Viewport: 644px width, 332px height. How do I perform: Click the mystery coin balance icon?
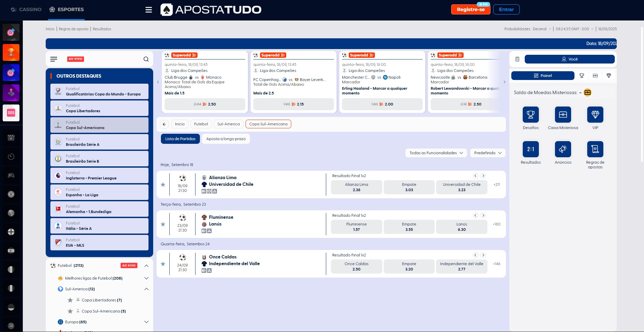pos(588,92)
